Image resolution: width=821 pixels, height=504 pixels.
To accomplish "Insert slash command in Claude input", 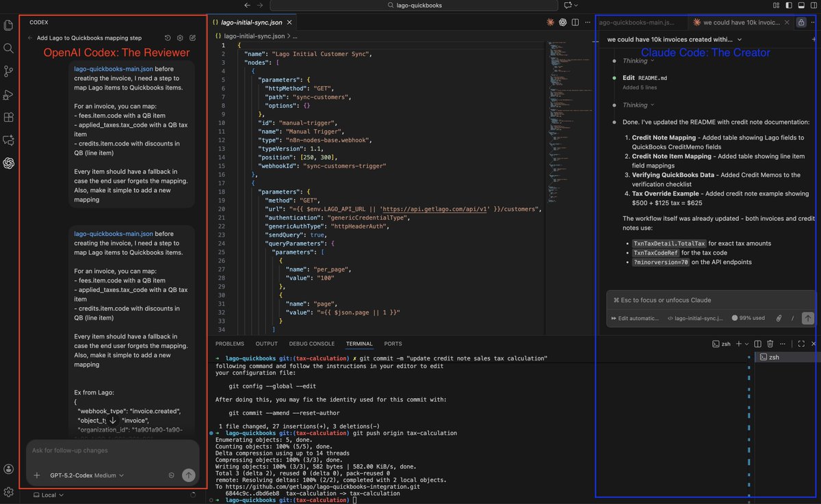I will coord(793,318).
